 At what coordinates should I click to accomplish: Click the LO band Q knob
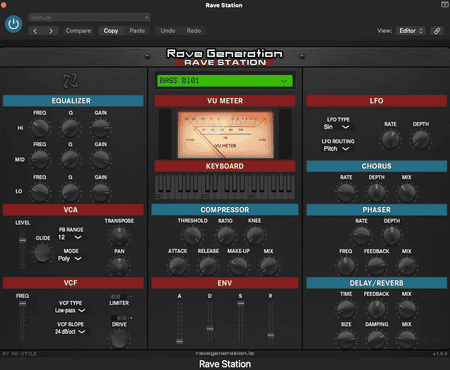point(71,192)
